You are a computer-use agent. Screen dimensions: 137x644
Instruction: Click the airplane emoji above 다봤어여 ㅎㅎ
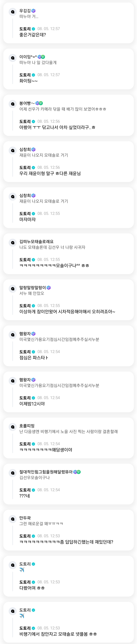pos(22,570)
